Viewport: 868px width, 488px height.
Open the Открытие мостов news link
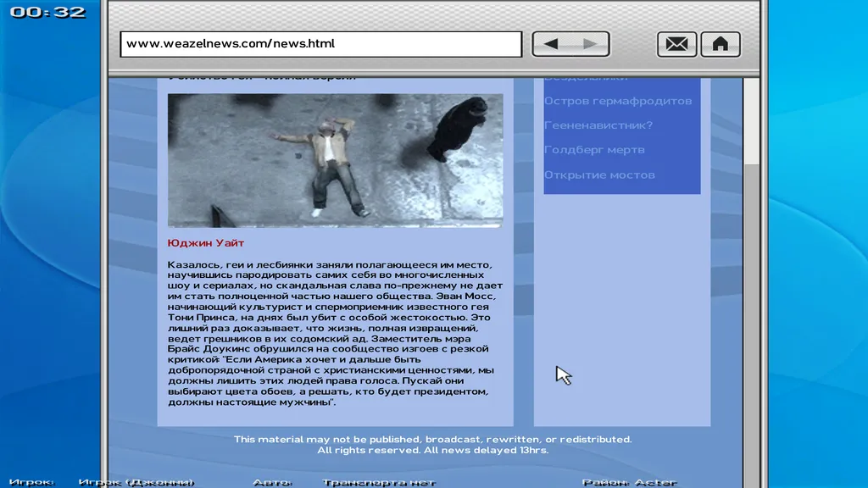coord(599,175)
